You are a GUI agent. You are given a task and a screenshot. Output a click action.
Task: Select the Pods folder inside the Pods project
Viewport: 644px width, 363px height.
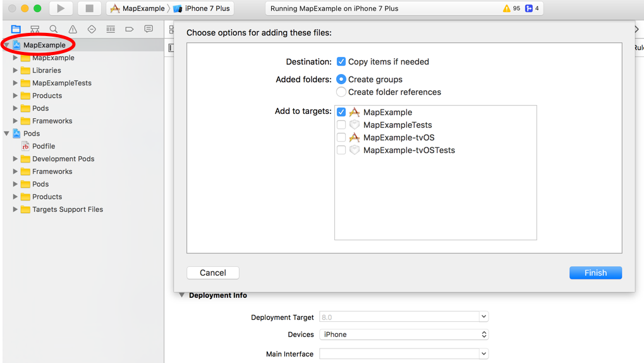(x=40, y=184)
